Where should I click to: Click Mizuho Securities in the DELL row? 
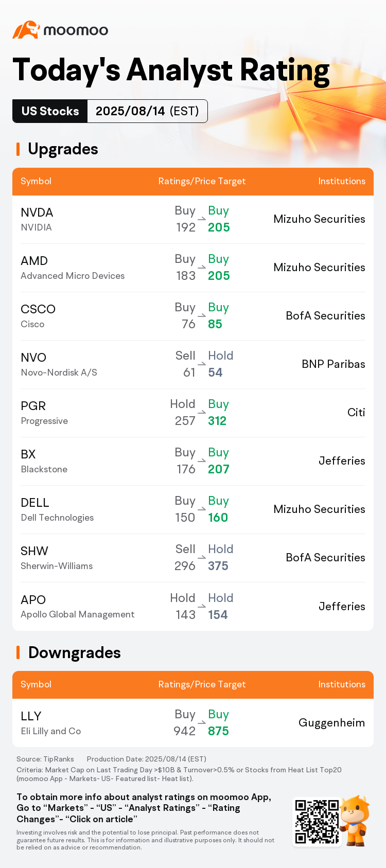click(x=319, y=509)
